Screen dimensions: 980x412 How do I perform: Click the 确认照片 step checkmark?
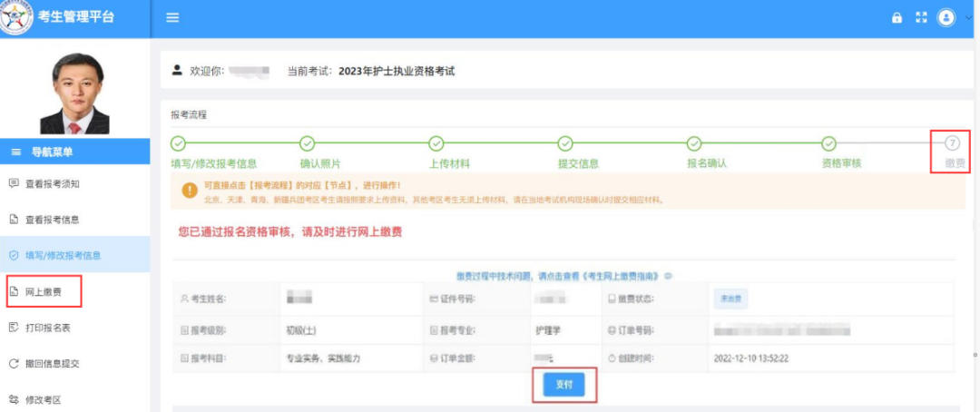point(307,143)
